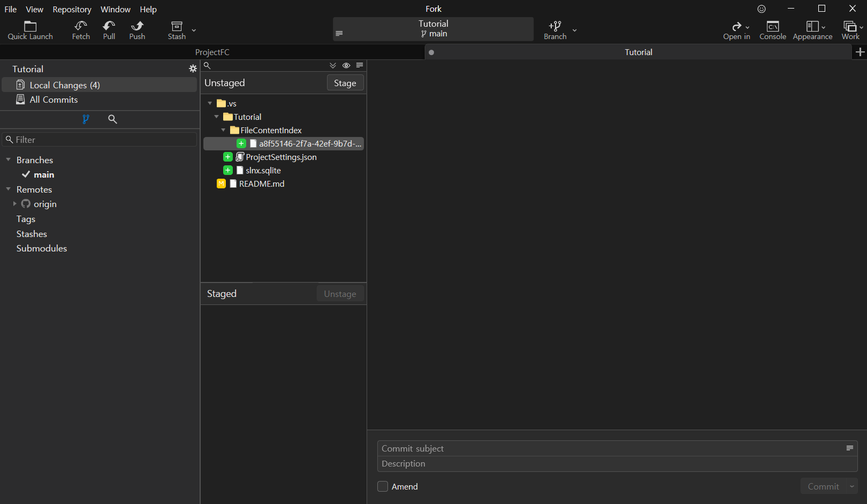The width and height of the screenshot is (867, 504).
Task: Click the yellow modified badge for README.md
Action: (221, 184)
